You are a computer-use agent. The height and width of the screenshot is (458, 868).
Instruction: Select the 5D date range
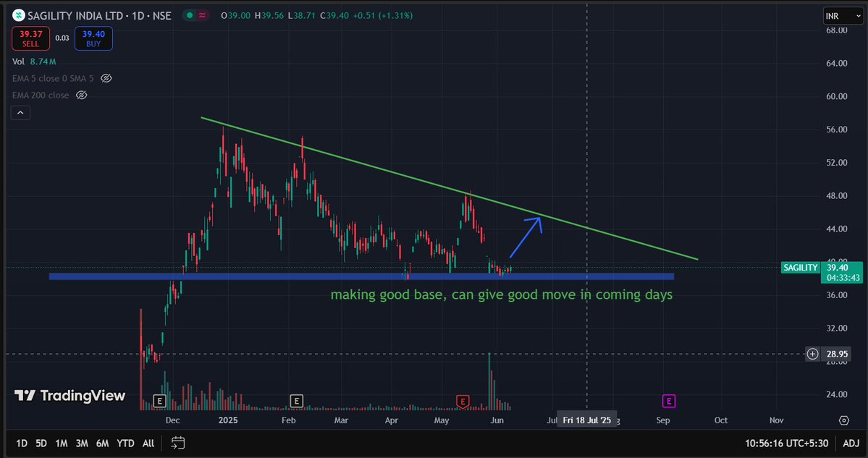(41, 443)
